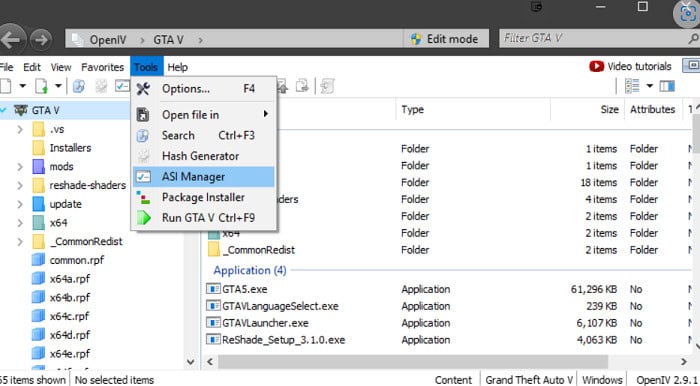Image resolution: width=700 pixels, height=386 pixels.
Task: Open Options wrench icon in Tools menu
Action: pyautogui.click(x=143, y=89)
